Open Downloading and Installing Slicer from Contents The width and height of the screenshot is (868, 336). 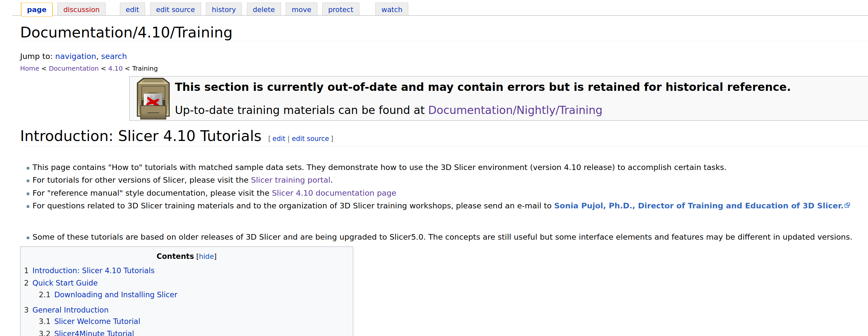coord(116,294)
